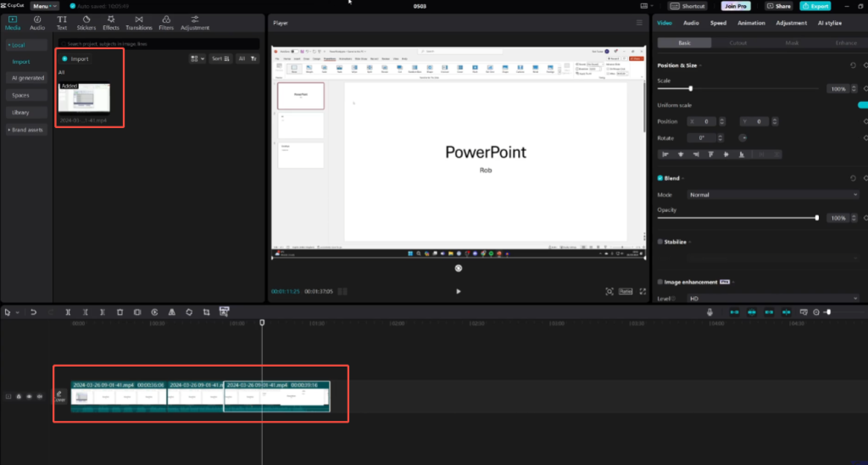
Task: Click the Share button
Action: pos(779,6)
